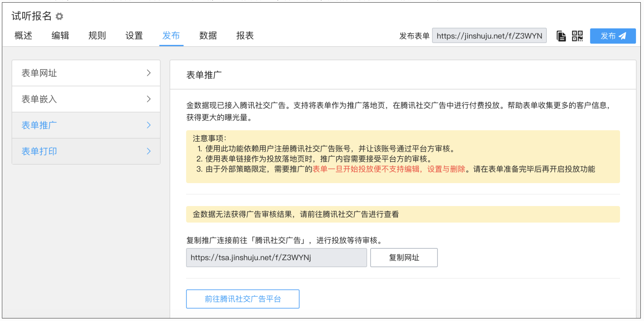Expand chevron on the 表单推广 row
Image resolution: width=644 pixels, height=321 pixels.
coord(149,125)
